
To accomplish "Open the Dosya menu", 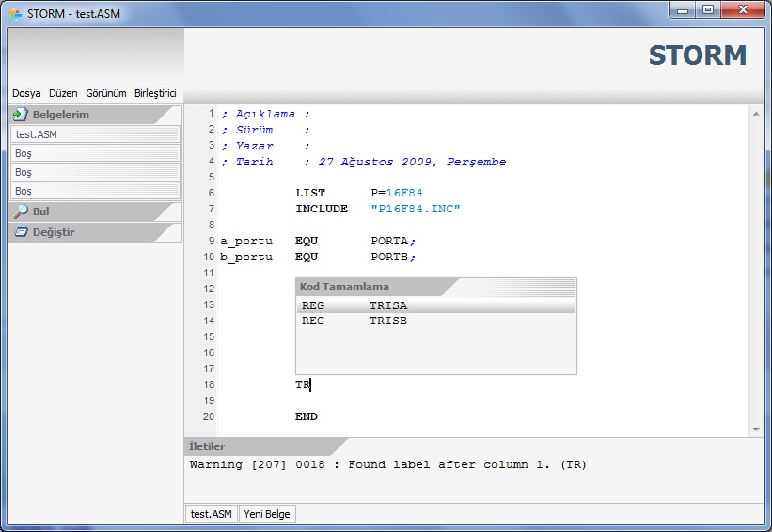I will point(26,94).
